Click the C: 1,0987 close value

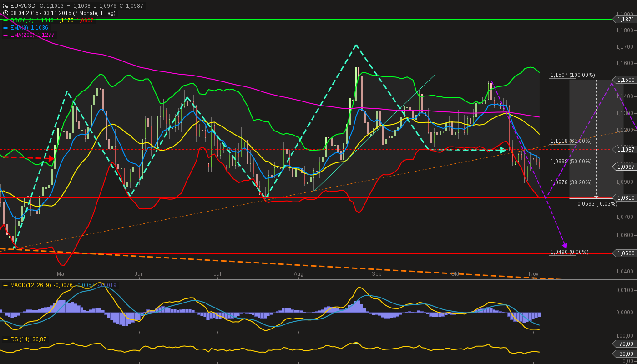pos(131,6)
